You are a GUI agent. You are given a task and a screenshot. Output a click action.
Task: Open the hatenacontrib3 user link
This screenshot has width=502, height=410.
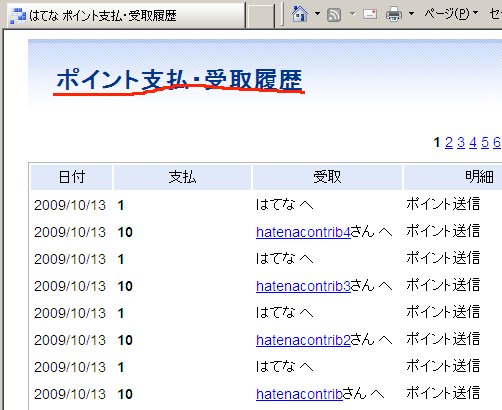(303, 286)
